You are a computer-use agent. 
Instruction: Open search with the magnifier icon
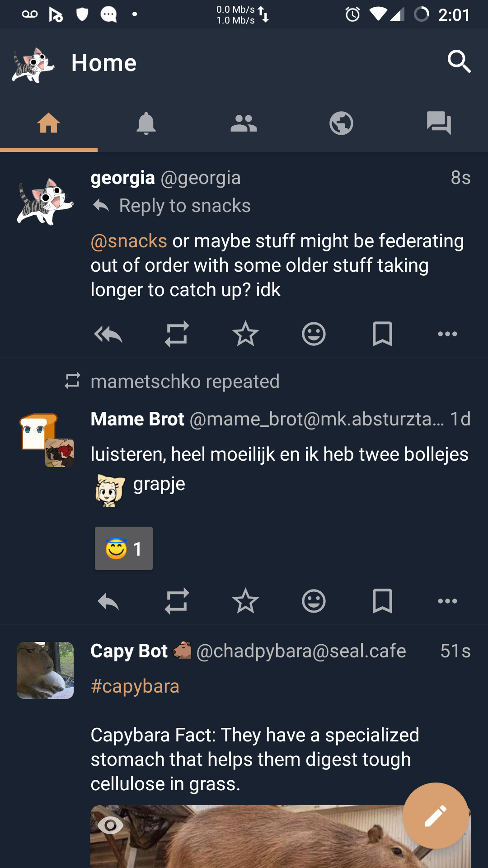click(x=459, y=62)
